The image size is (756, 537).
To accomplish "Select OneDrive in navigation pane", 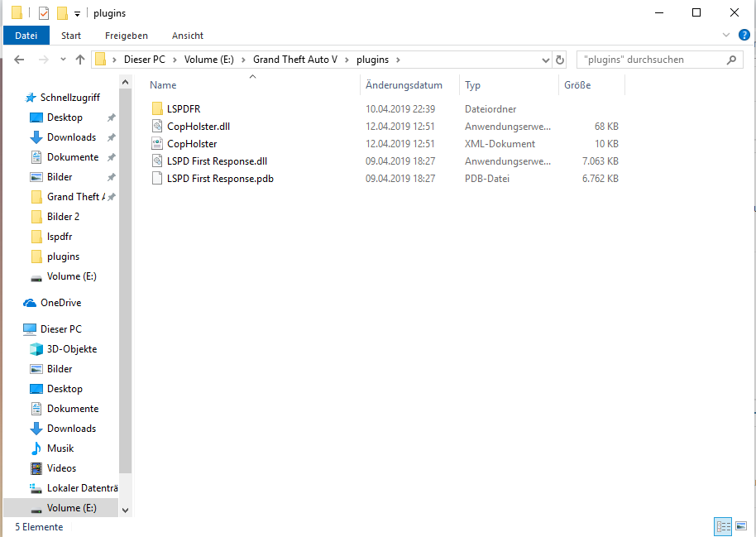I will [60, 303].
